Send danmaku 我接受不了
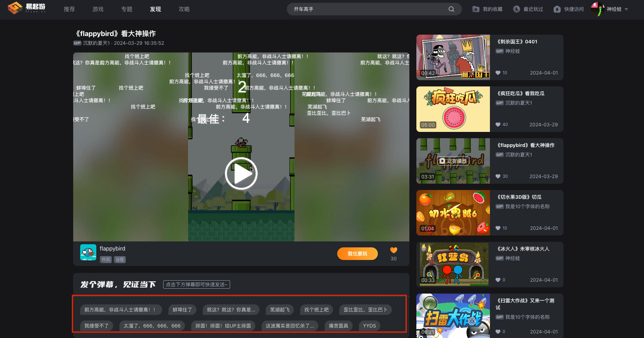The height and width of the screenshot is (338, 644). pyautogui.click(x=97, y=326)
